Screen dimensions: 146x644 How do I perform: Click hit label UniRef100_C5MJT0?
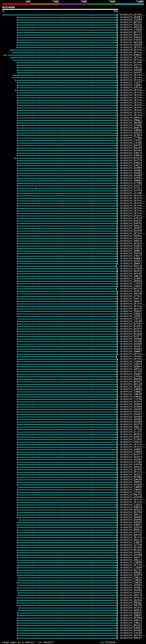131,256
